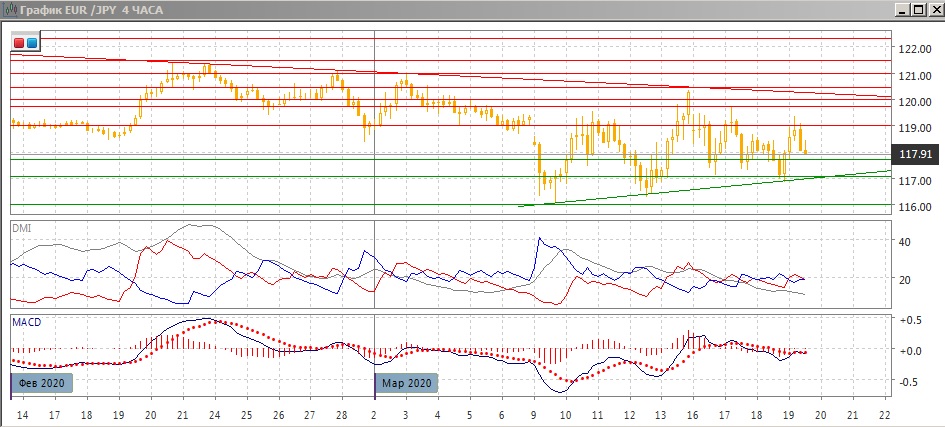
Task: Click the 'Мар 2020' month marker
Action: [x=407, y=383]
